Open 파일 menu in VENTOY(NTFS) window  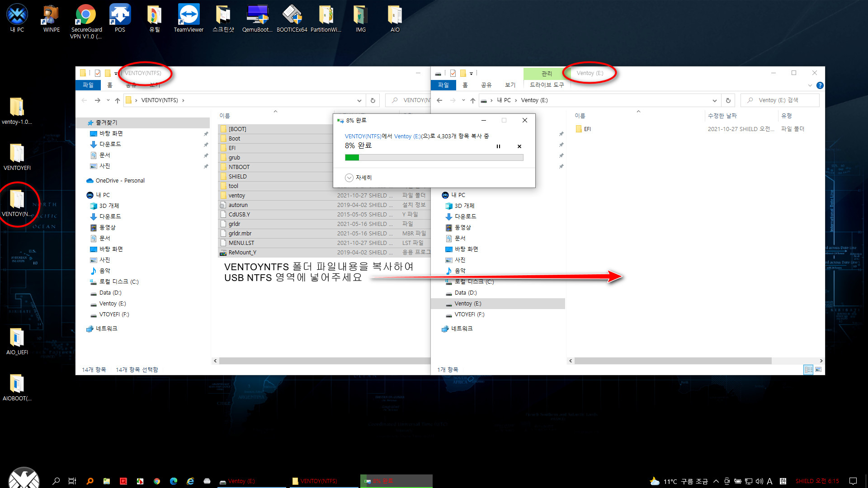[88, 85]
